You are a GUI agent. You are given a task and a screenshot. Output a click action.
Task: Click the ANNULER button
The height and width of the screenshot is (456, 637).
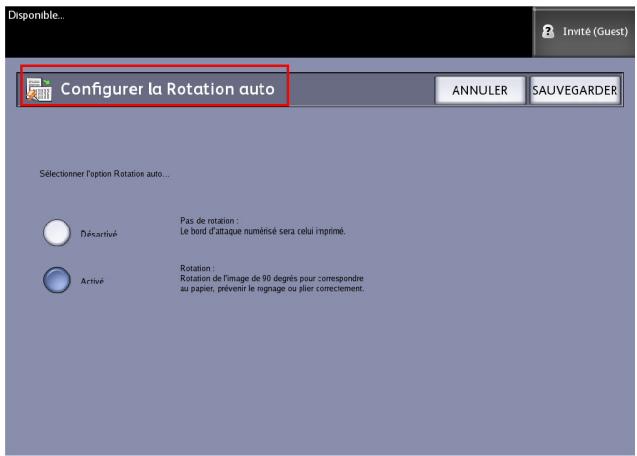pos(480,90)
